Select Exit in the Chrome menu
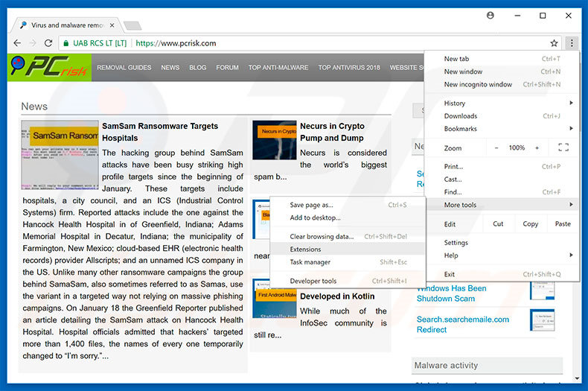The image size is (588, 391). [x=502, y=274]
